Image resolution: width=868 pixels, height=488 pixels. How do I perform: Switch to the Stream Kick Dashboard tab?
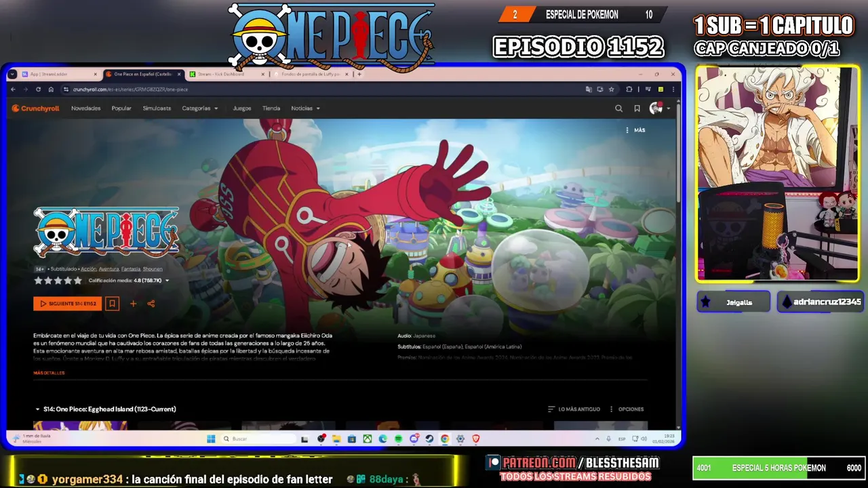[x=227, y=75]
